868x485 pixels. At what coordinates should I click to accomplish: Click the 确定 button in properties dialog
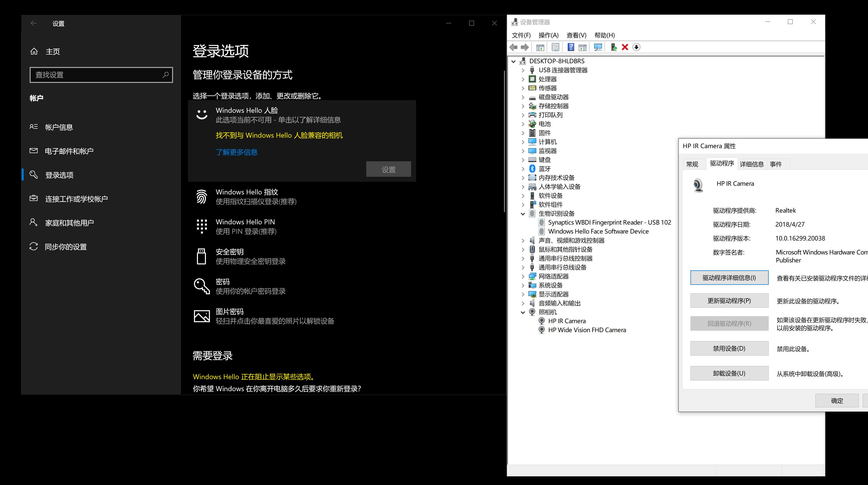837,400
